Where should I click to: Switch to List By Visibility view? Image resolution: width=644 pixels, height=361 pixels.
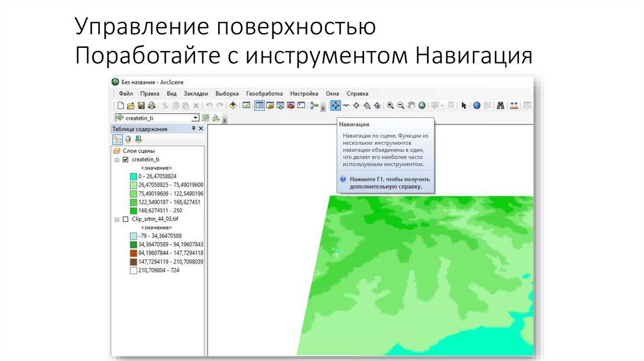pos(138,140)
